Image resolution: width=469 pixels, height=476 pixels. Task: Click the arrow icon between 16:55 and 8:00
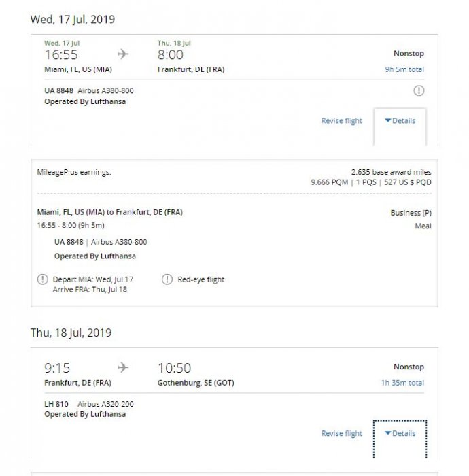coord(123,54)
